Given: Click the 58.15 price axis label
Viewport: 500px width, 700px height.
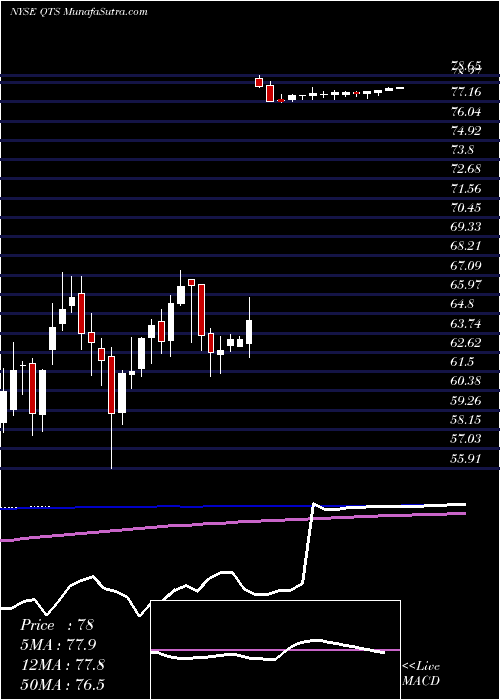Looking at the screenshot, I should point(466,420).
